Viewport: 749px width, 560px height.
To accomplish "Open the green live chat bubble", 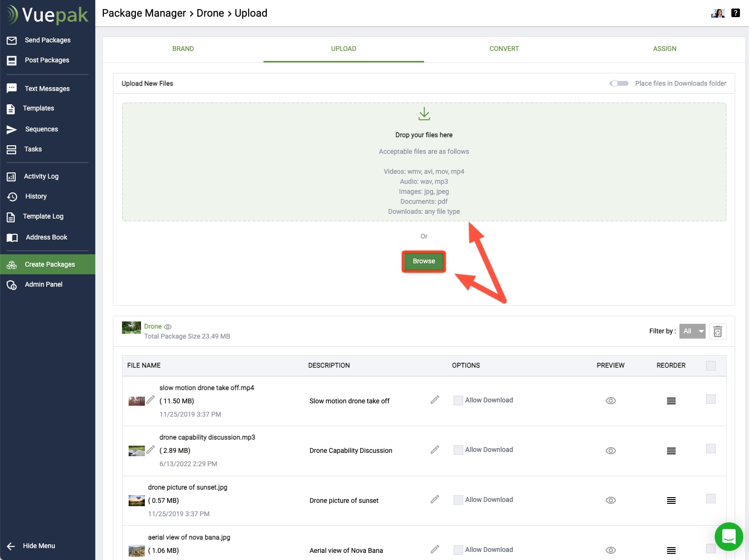I will 729,537.
